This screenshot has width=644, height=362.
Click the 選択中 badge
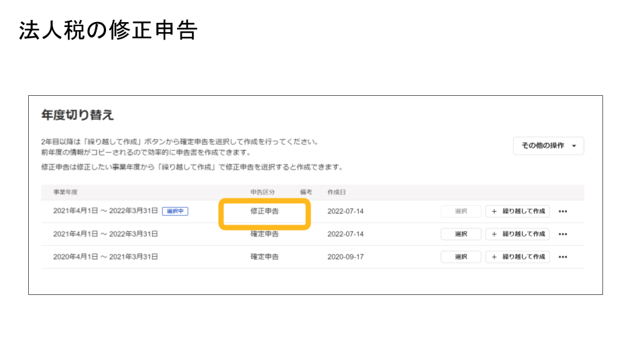[175, 211]
